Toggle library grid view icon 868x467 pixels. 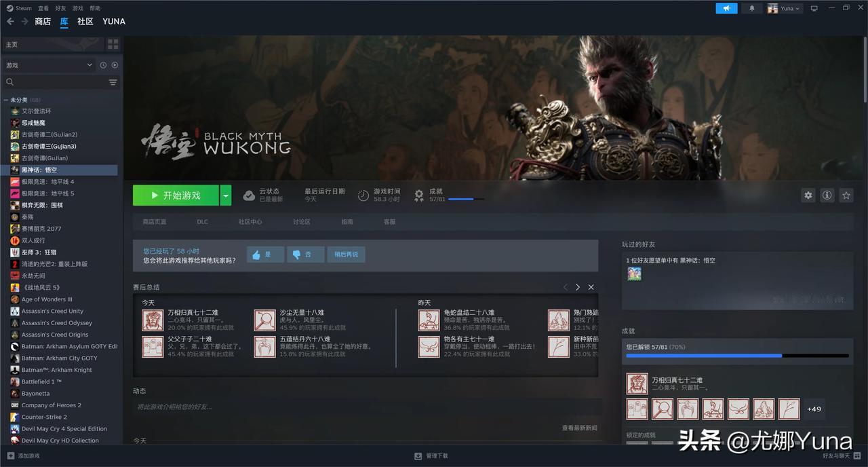113,44
